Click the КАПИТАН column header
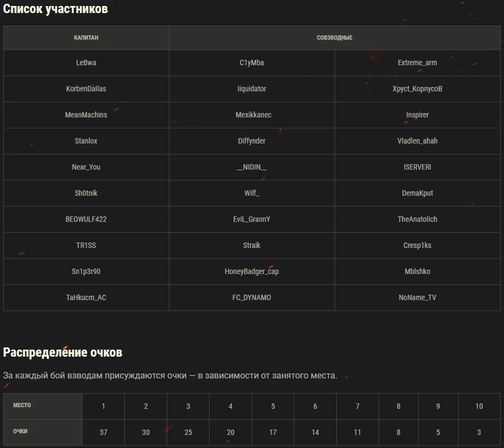Image resolution: width=504 pixels, height=448 pixels. 86,38
